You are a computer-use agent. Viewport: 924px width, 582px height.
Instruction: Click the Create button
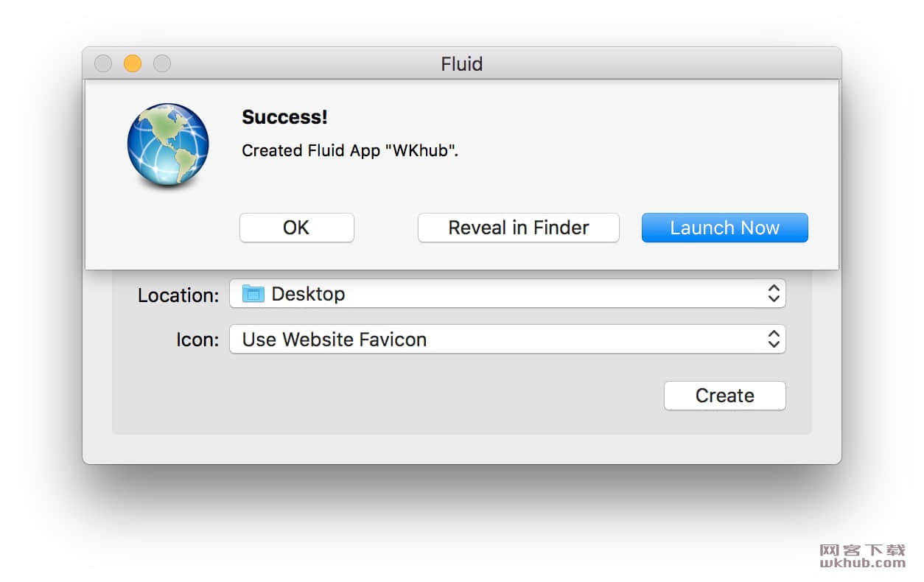(724, 396)
